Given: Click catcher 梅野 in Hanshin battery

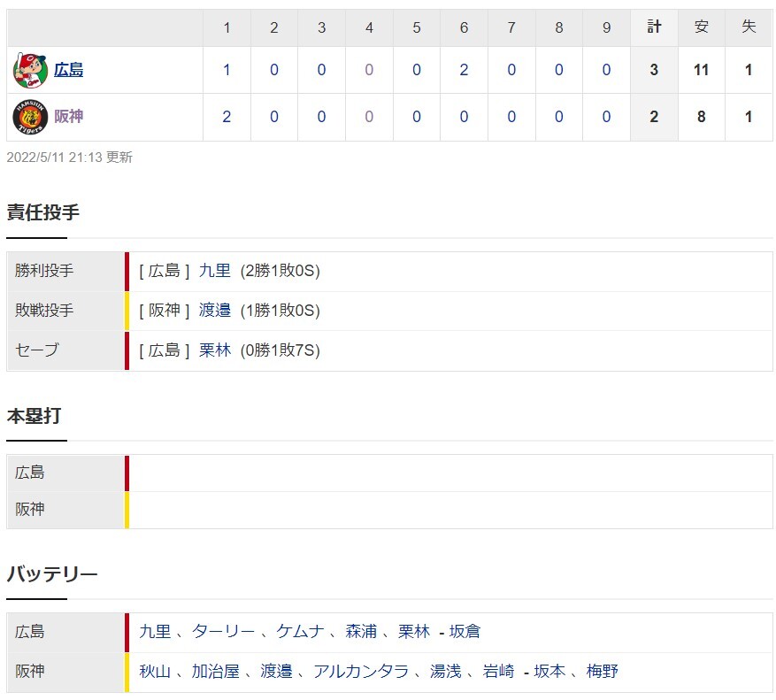Looking at the screenshot, I should coord(602,672).
